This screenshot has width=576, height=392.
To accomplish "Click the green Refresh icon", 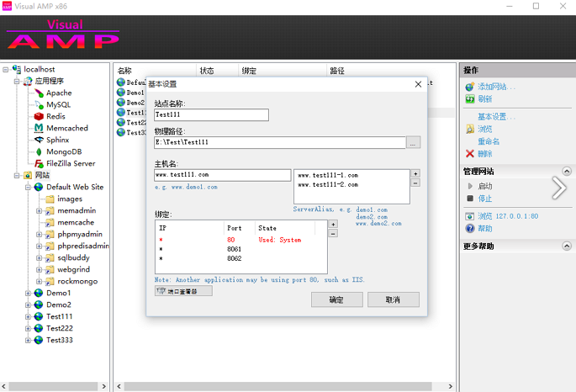I will pyautogui.click(x=470, y=98).
